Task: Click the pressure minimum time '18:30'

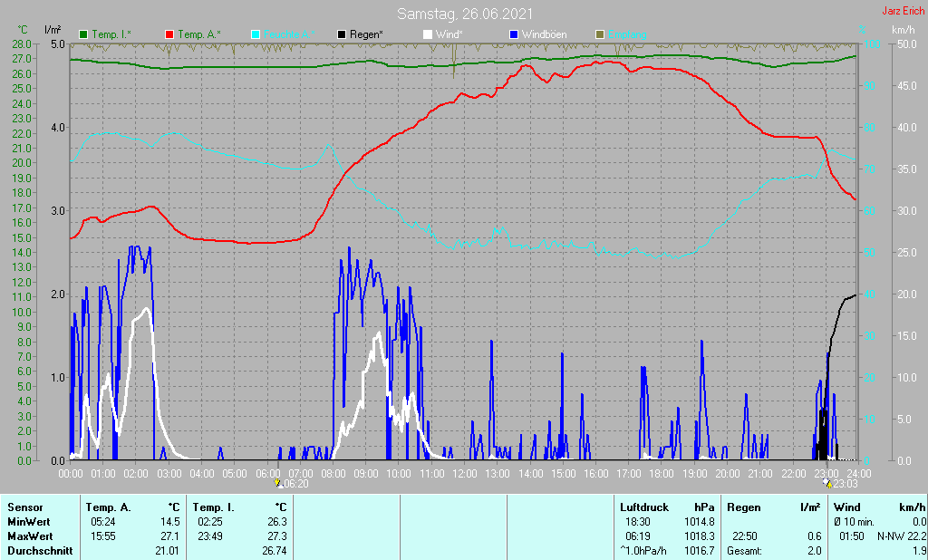Action: click(x=637, y=522)
